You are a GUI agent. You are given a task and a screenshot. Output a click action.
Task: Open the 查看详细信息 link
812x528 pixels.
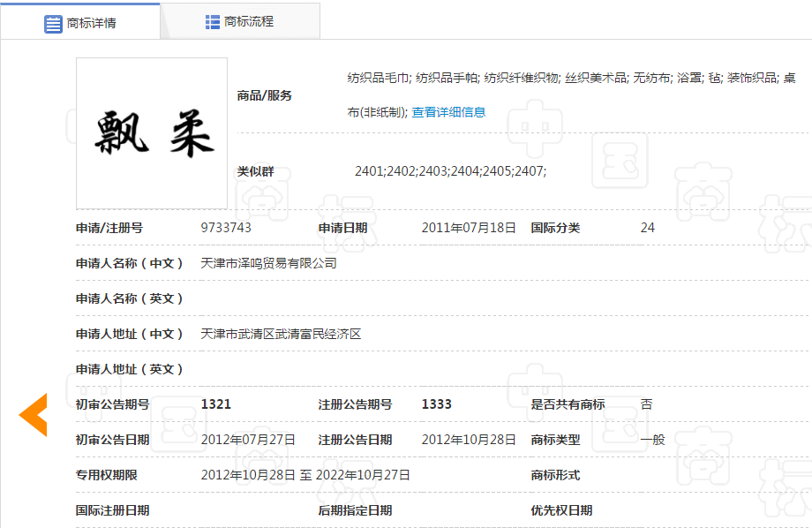click(448, 112)
